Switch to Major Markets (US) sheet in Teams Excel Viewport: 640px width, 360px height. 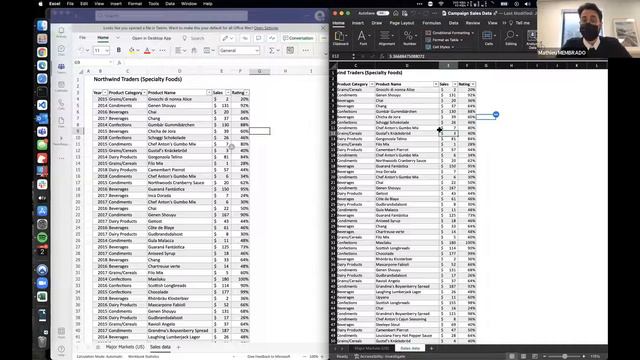click(x=125, y=347)
